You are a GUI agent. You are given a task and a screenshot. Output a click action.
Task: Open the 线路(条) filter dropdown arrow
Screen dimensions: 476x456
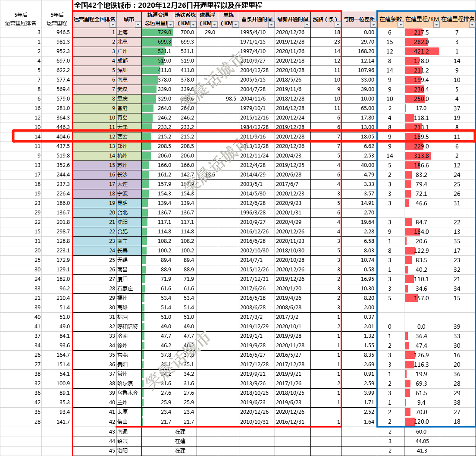(x=338, y=24)
